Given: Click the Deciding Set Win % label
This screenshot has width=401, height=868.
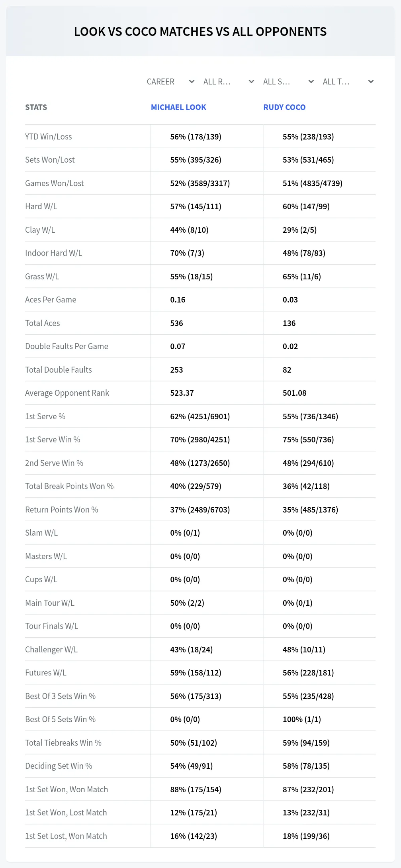Looking at the screenshot, I should (59, 766).
